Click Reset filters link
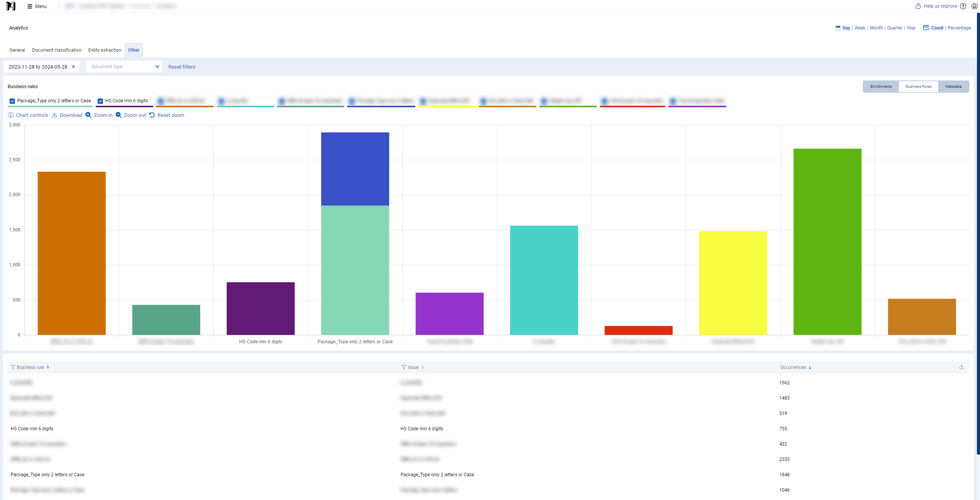 click(182, 67)
